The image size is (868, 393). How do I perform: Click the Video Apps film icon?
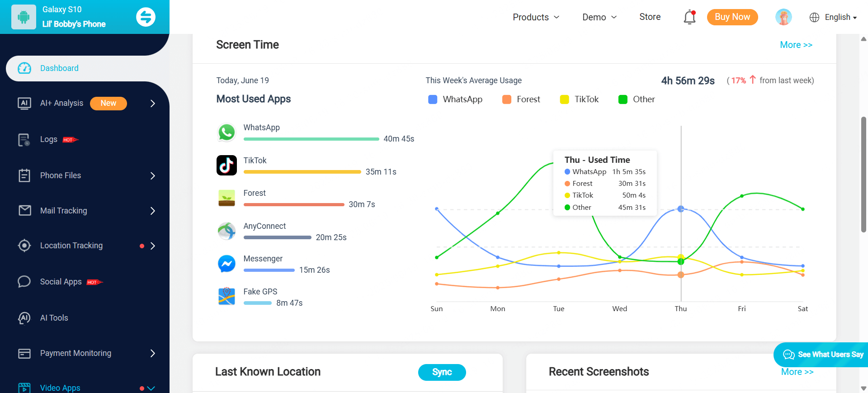[x=24, y=388]
